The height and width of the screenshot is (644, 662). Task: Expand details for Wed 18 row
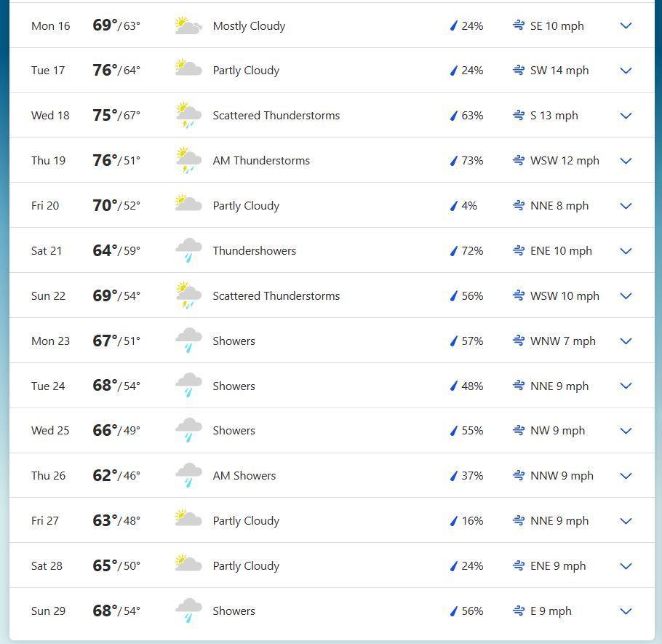[x=626, y=116]
